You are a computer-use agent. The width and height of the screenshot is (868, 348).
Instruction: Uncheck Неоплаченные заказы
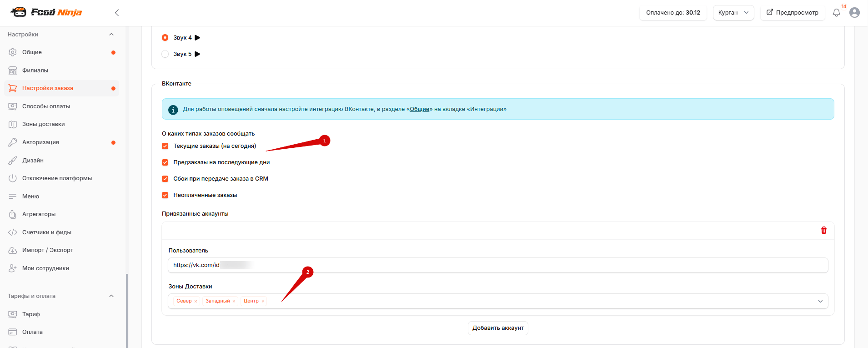[x=165, y=195]
